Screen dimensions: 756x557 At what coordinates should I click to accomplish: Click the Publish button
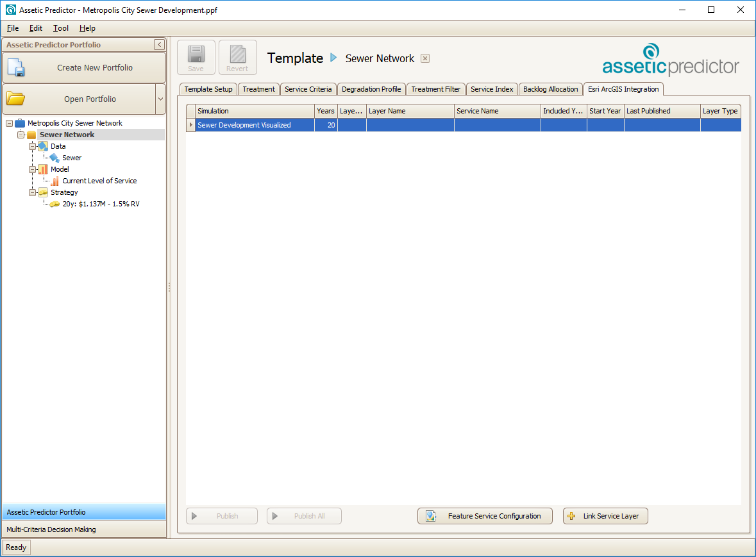[222, 516]
